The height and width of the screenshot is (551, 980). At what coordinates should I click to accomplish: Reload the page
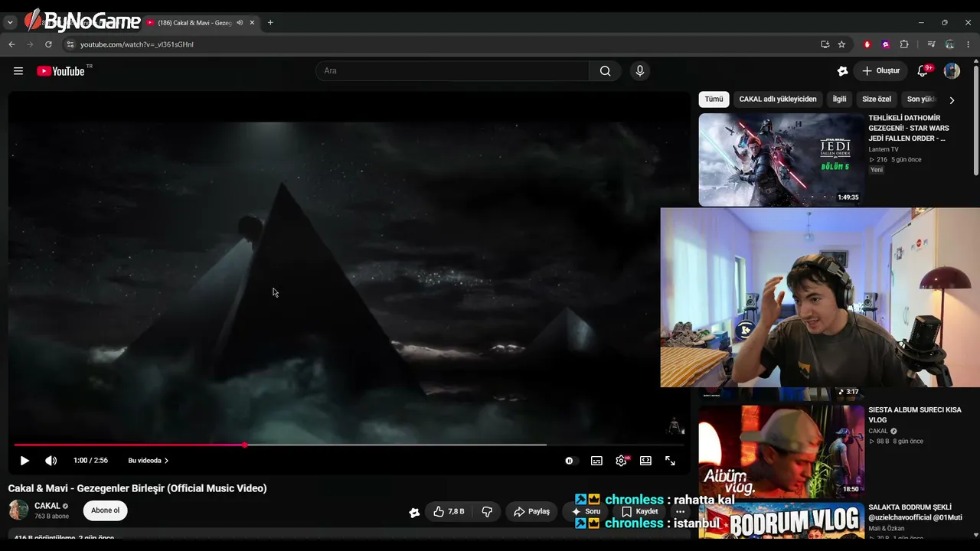pos(48,44)
